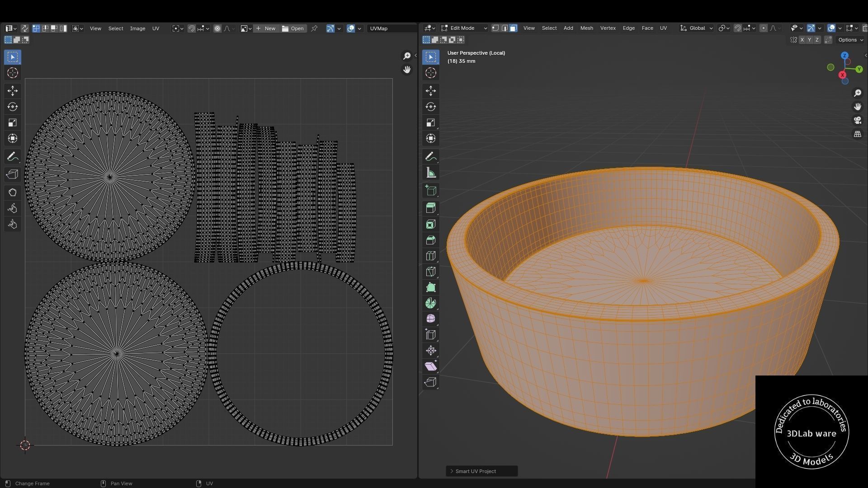Select the Grab sculpt tool in UV editor

pyautogui.click(x=12, y=192)
